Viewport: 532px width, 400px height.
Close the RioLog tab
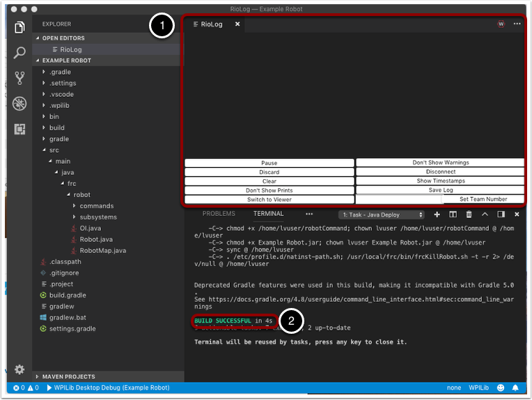pos(237,24)
